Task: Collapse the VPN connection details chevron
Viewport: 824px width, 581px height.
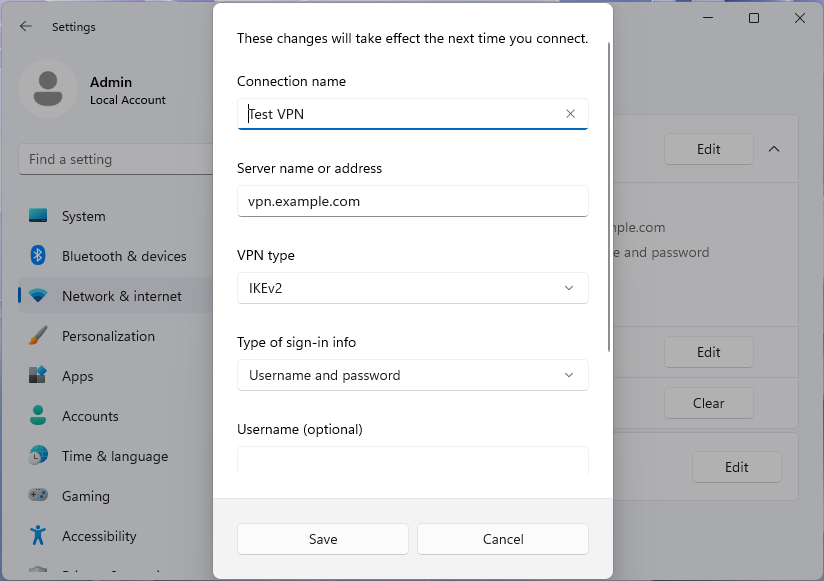Action: pos(774,149)
